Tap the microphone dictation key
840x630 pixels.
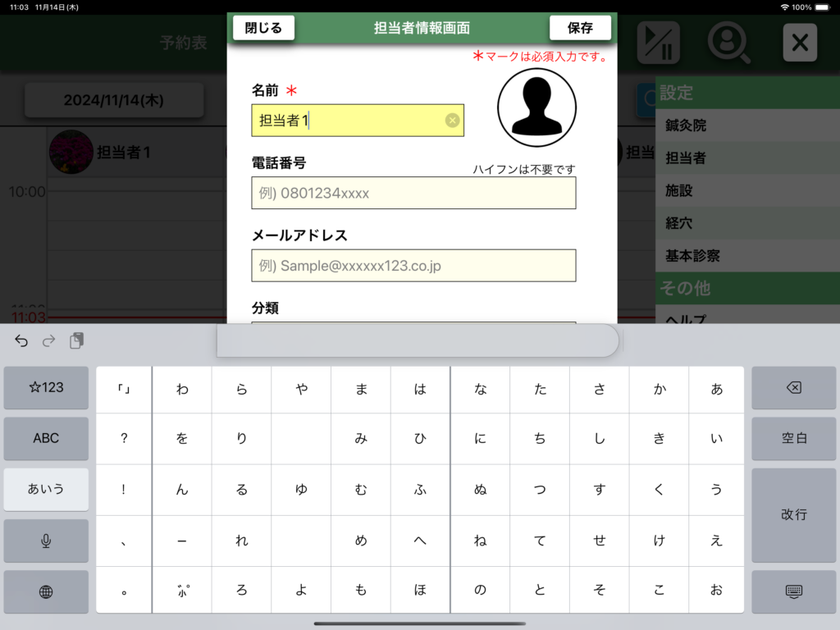pos(46,541)
